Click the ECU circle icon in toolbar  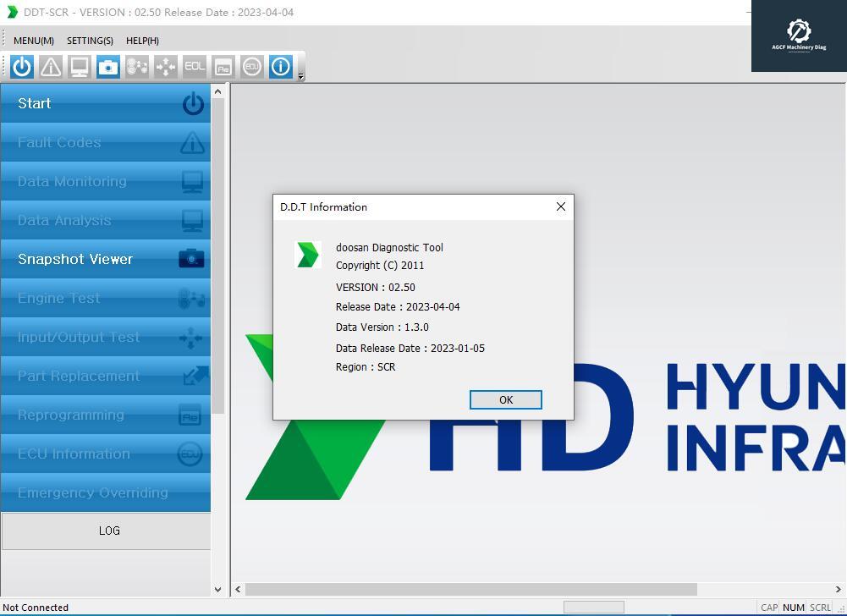coord(252,66)
